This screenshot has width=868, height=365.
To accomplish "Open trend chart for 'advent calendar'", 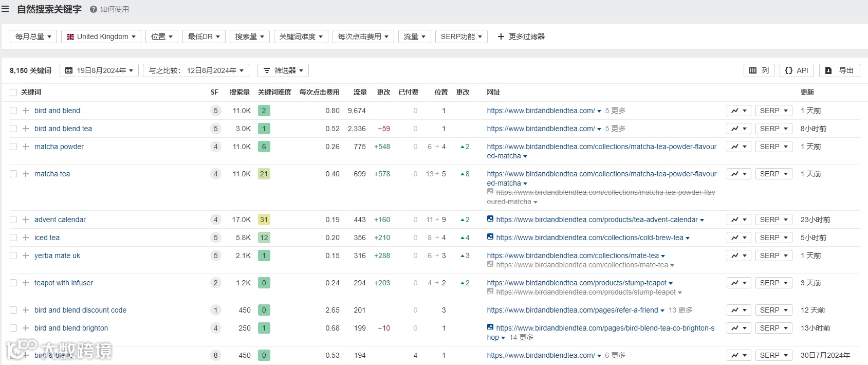I will 739,220.
